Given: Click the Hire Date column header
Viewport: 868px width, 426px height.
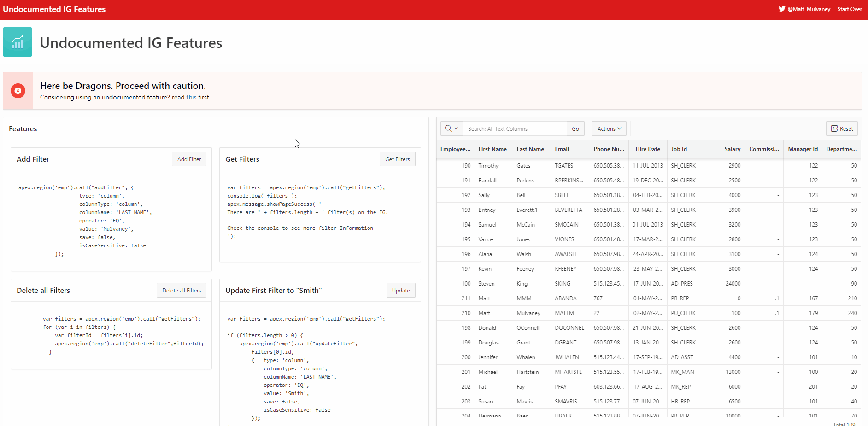Looking at the screenshot, I should [648, 149].
